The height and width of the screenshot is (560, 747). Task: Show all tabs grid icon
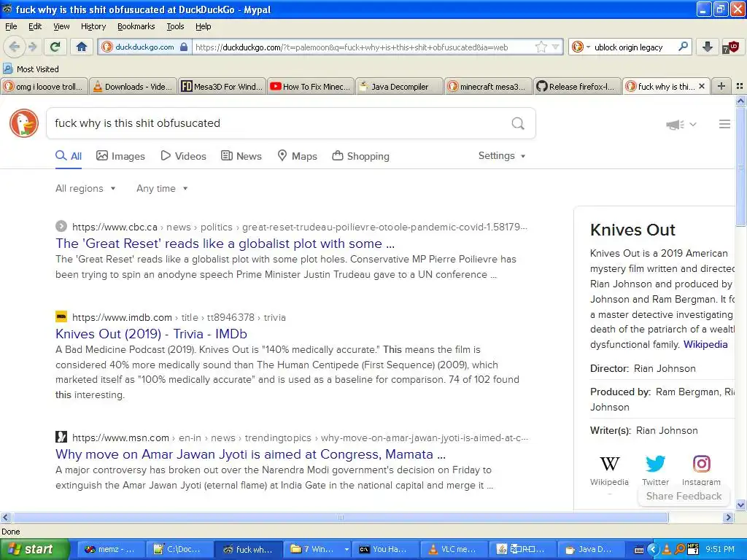click(x=740, y=86)
